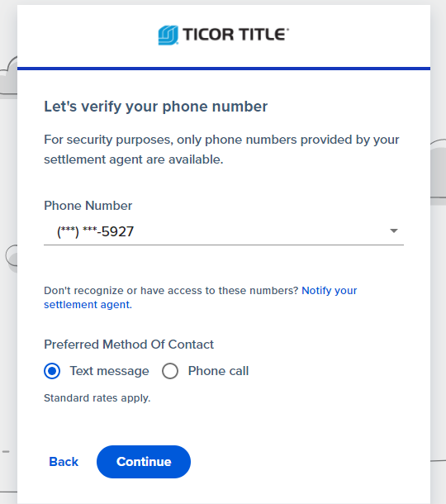Image resolution: width=446 pixels, height=504 pixels.
Task: Click the TICOR TITLE brand wordmark
Action: click(235, 35)
